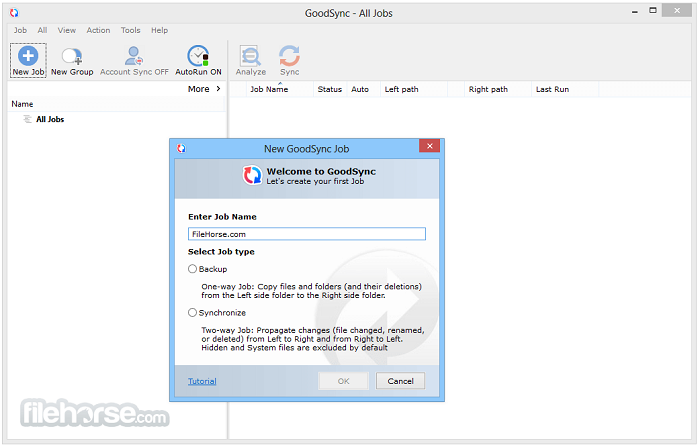Cancel the New GoodSync Job dialog
The width and height of the screenshot is (700, 447).
coord(400,381)
